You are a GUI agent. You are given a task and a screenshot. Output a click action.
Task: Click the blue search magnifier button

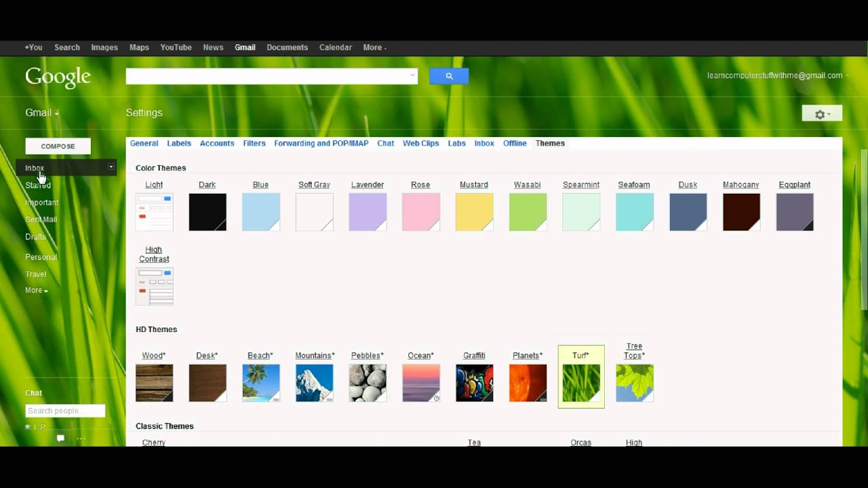pos(449,76)
